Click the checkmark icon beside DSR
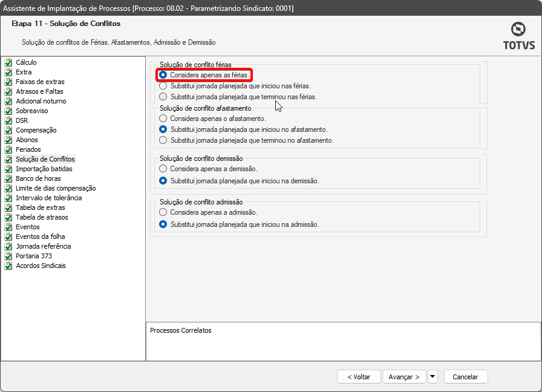Screen dimensions: 542x392 point(8,120)
